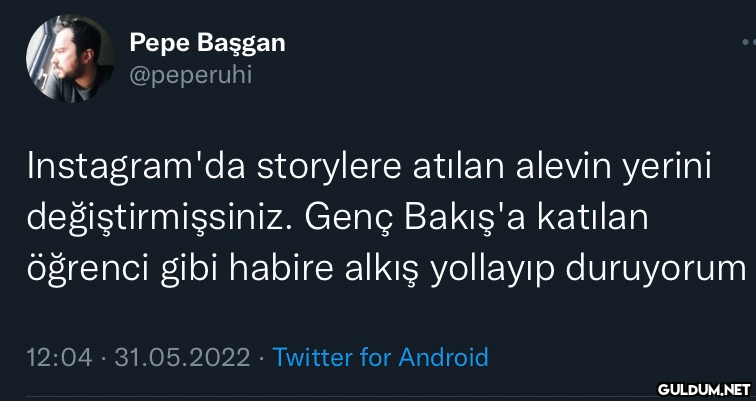Click Pepe Başgan's profile avatar photo

(x=69, y=59)
